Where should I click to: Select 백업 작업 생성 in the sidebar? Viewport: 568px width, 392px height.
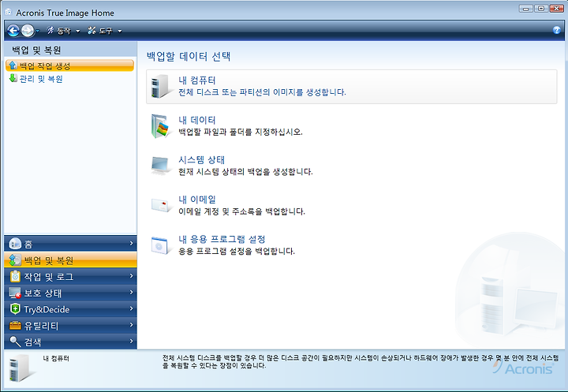(69, 65)
